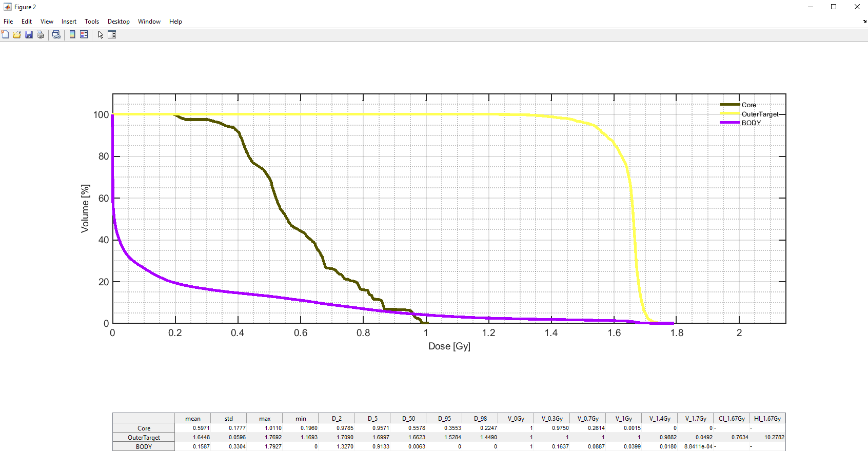The image size is (868, 451).
Task: Toggle the Link Plot toolbar button
Action: point(56,34)
